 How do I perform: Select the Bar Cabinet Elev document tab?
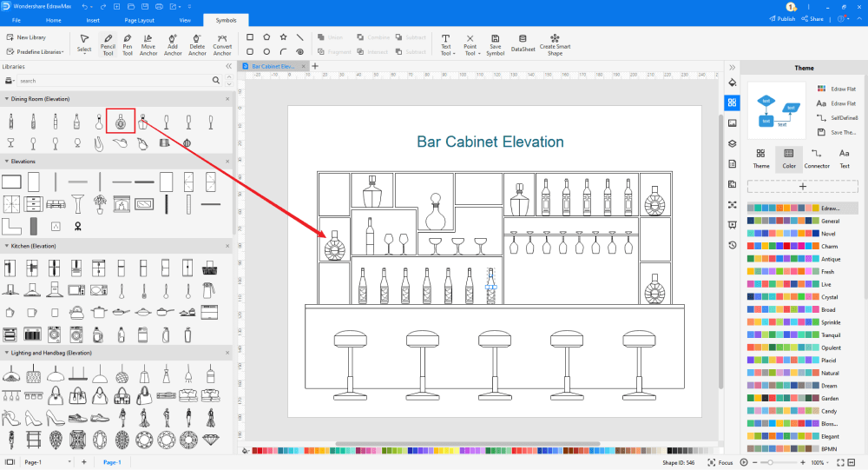[x=273, y=66]
